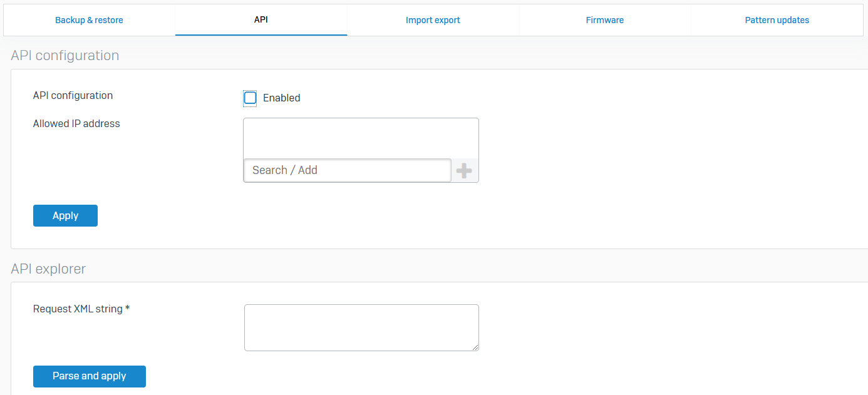Viewport: 868px width, 395px height.
Task: Click the plus icon to add IP address
Action: tap(464, 171)
